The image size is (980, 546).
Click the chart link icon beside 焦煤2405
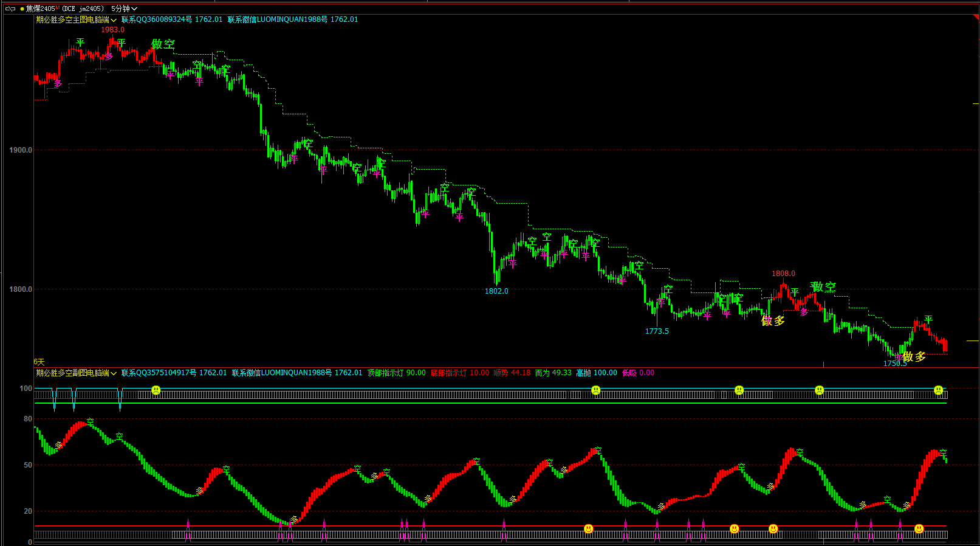point(10,9)
